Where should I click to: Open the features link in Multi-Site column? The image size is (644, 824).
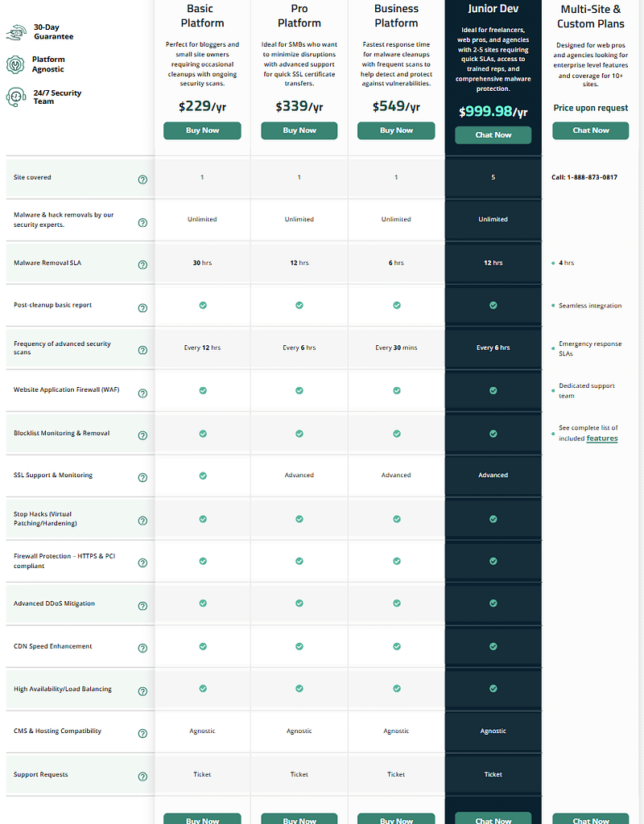pyautogui.click(x=602, y=439)
